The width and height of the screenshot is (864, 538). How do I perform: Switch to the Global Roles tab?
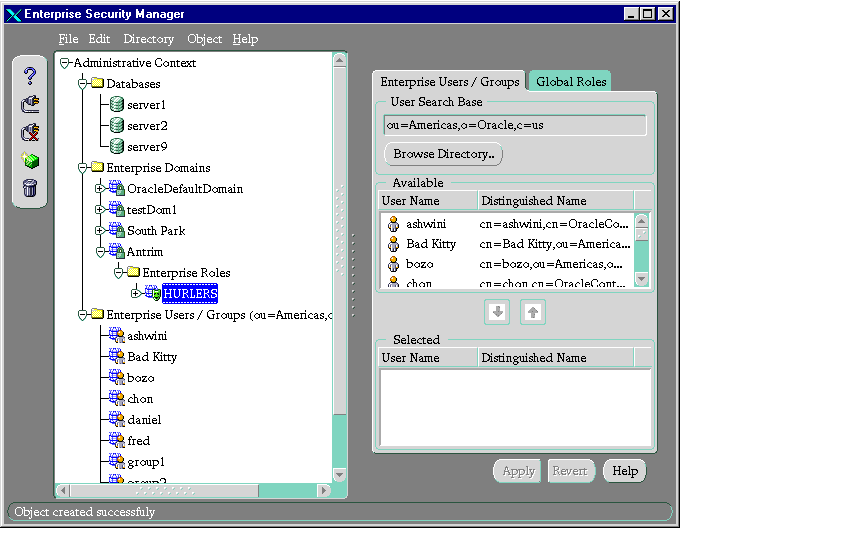[570, 82]
